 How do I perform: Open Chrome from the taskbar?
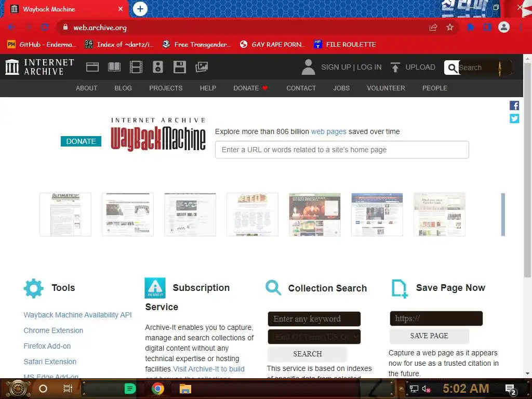pyautogui.click(x=158, y=389)
